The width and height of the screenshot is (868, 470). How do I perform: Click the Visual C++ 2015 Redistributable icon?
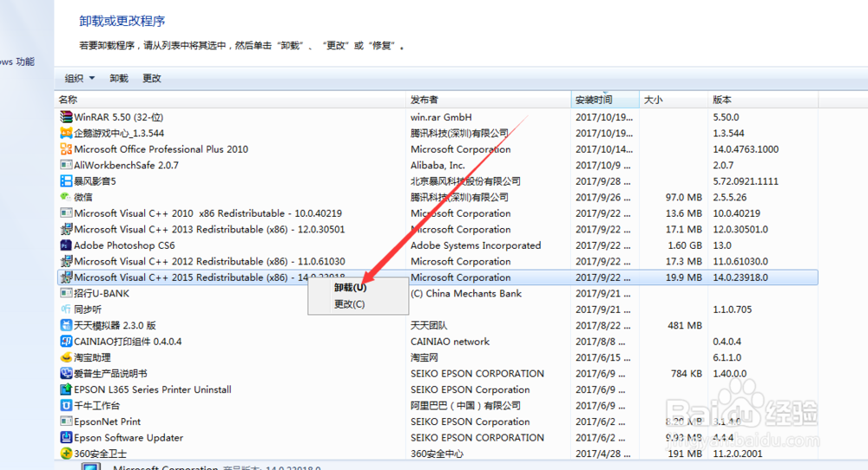pyautogui.click(x=66, y=277)
